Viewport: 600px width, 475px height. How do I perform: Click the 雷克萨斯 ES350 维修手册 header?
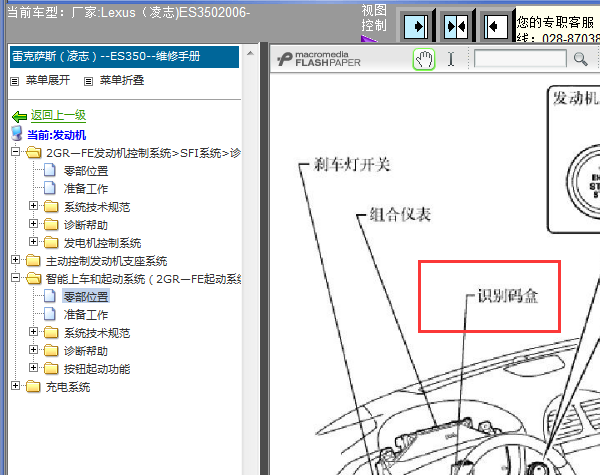click(124, 57)
